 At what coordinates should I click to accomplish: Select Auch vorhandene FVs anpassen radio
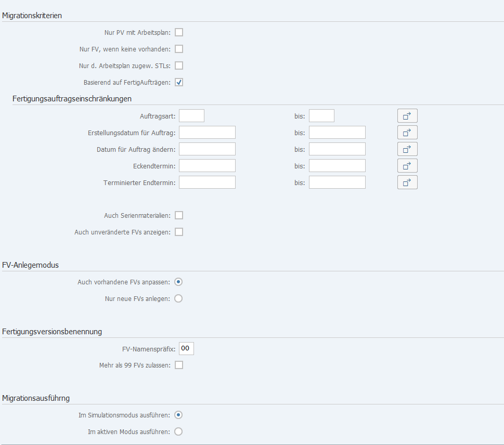(x=178, y=282)
